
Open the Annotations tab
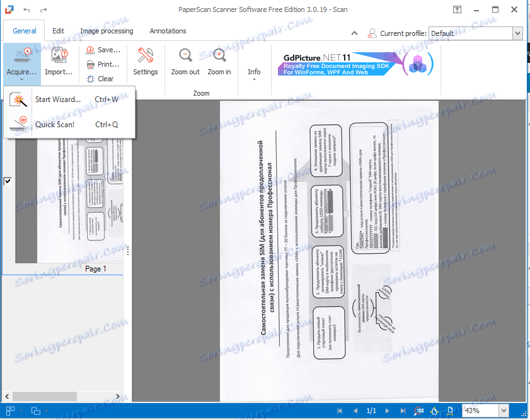pyautogui.click(x=168, y=31)
